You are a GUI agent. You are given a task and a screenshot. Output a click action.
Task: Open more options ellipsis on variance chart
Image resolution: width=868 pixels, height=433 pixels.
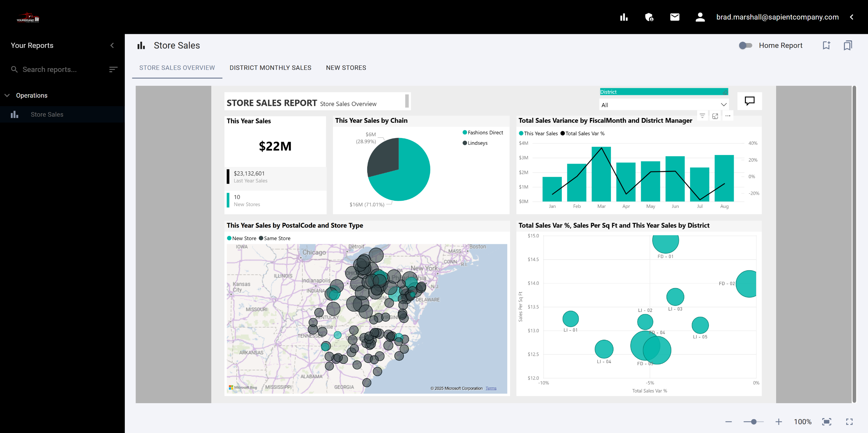click(x=728, y=116)
